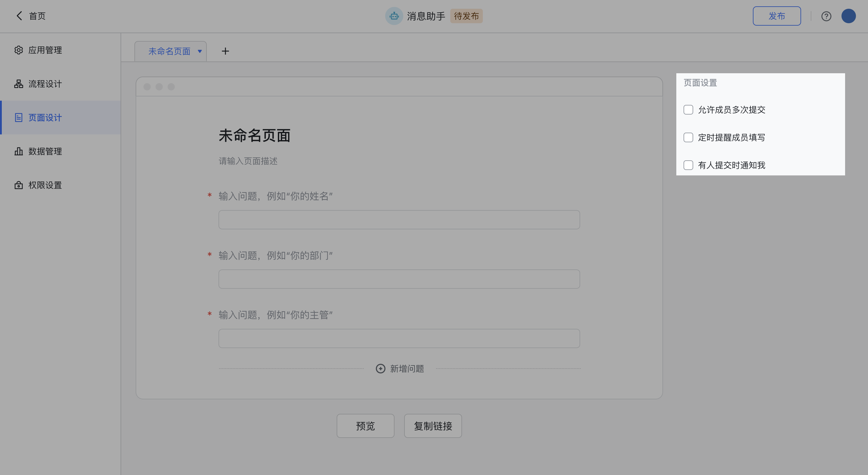Click the 待发布 status badge
Image resolution: width=868 pixels, height=475 pixels.
pyautogui.click(x=466, y=16)
